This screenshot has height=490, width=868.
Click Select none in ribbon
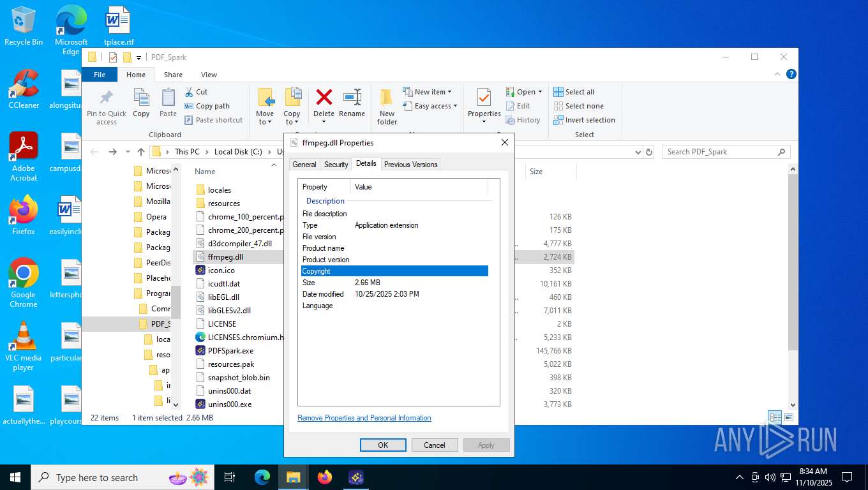pyautogui.click(x=578, y=106)
